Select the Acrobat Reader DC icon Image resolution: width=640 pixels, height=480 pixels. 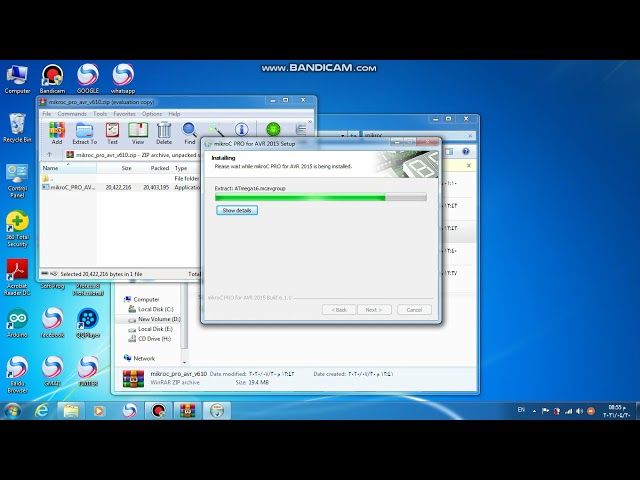tap(17, 278)
